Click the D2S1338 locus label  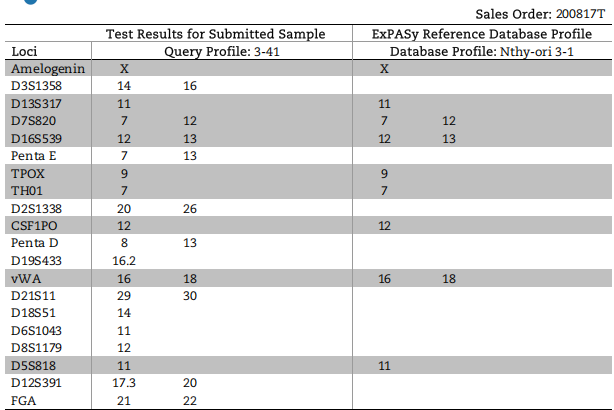pos(36,208)
